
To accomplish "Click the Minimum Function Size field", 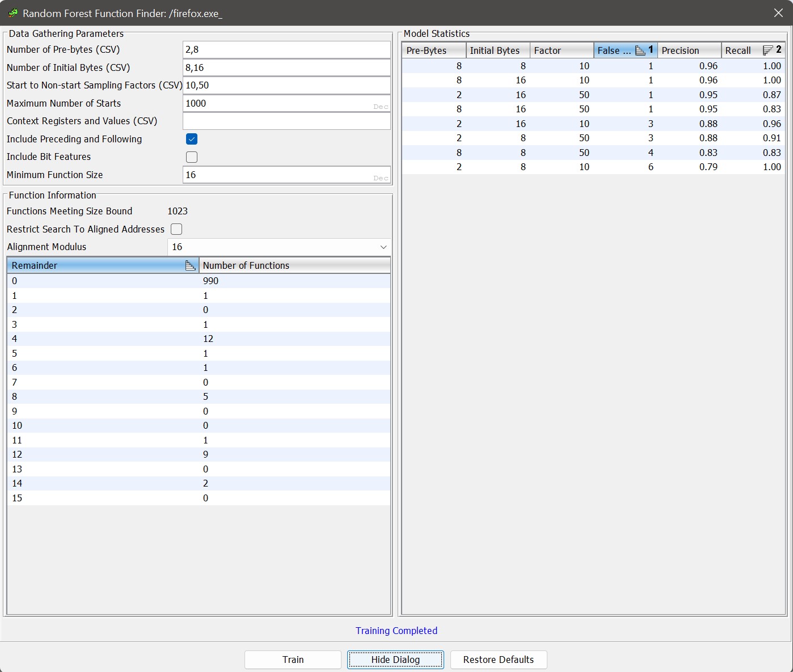I will [x=286, y=175].
